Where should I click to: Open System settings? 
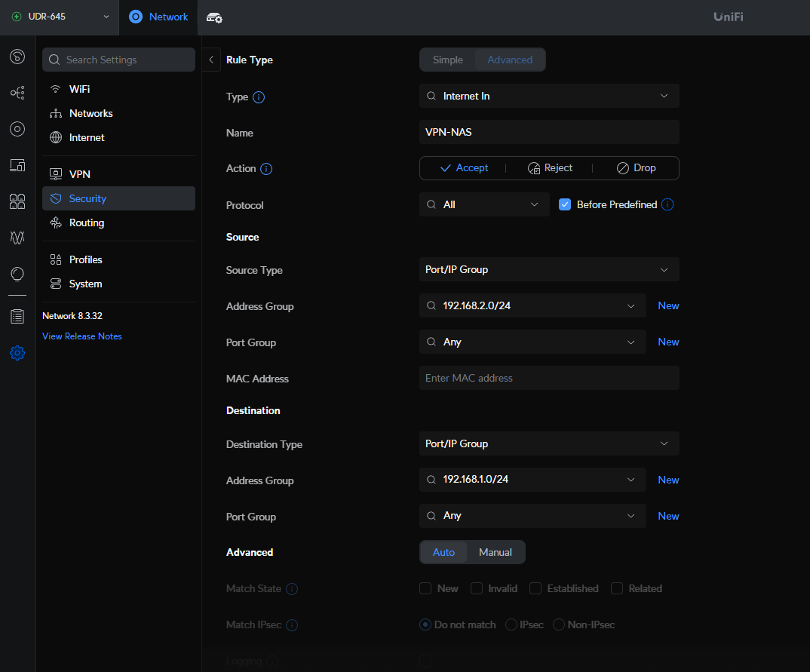click(x=119, y=284)
